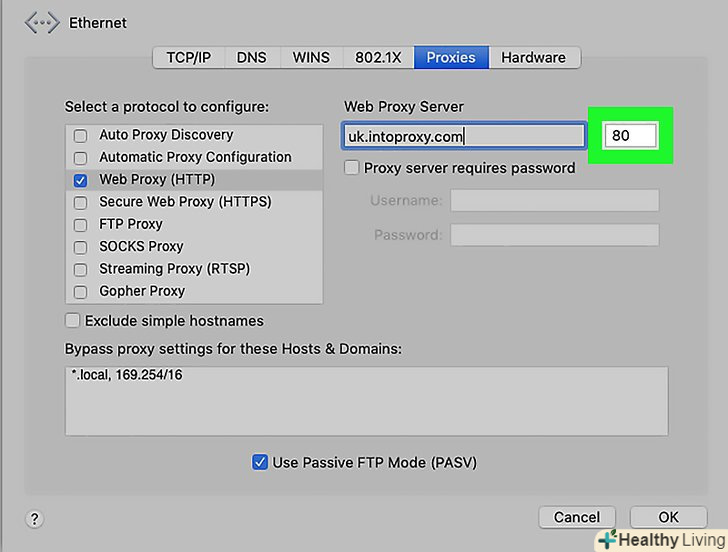The width and height of the screenshot is (728, 552).
Task: Click the help question mark button
Action: (34, 519)
